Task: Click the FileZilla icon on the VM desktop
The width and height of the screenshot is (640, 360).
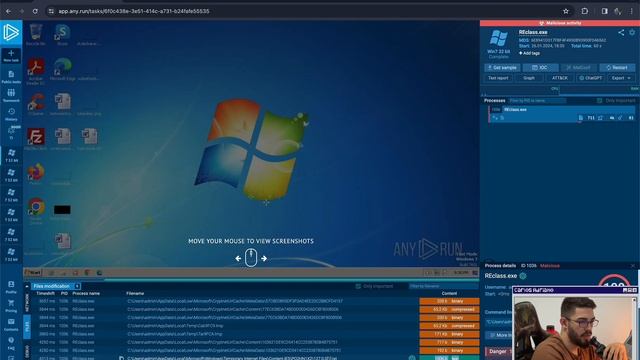Action: click(x=36, y=139)
